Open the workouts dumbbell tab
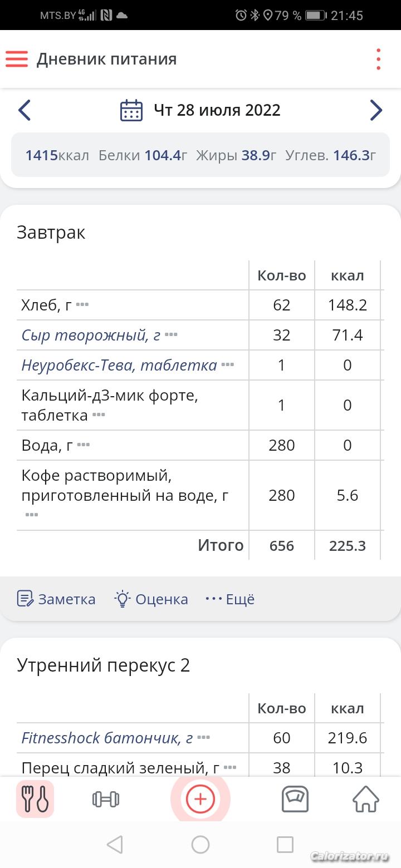This screenshot has height=868, width=401. click(x=105, y=799)
